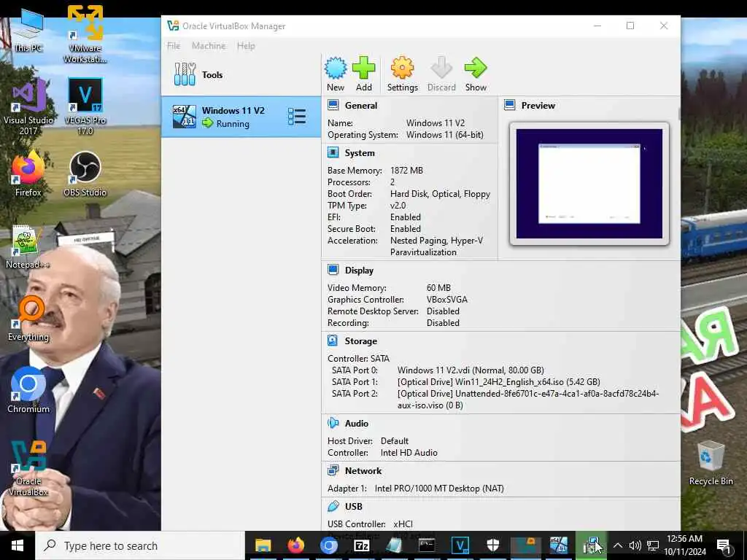This screenshot has width=747, height=560.
Task: Click the Video Memory value 60 MB
Action: [438, 287]
